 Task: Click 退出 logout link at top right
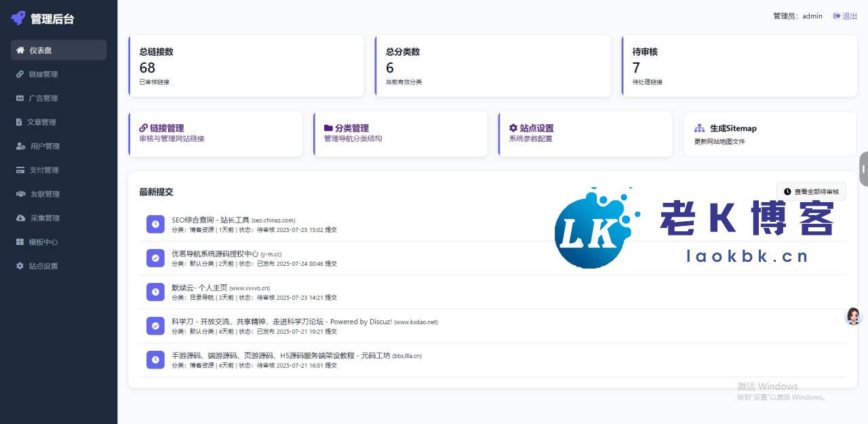845,16
